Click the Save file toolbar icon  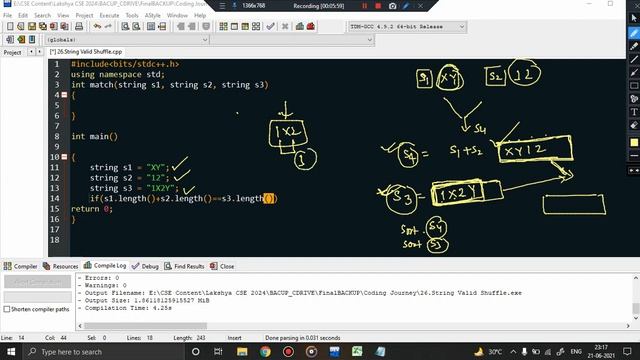31,27
